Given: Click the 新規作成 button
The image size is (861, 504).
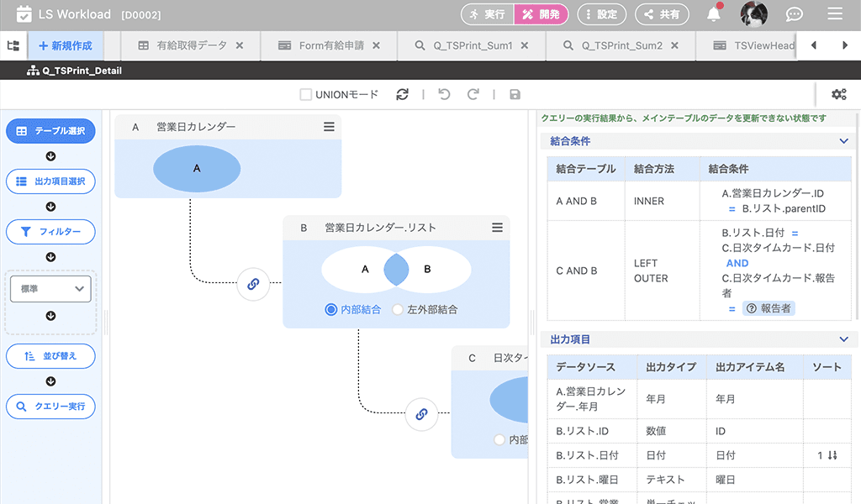Looking at the screenshot, I should click(x=65, y=45).
